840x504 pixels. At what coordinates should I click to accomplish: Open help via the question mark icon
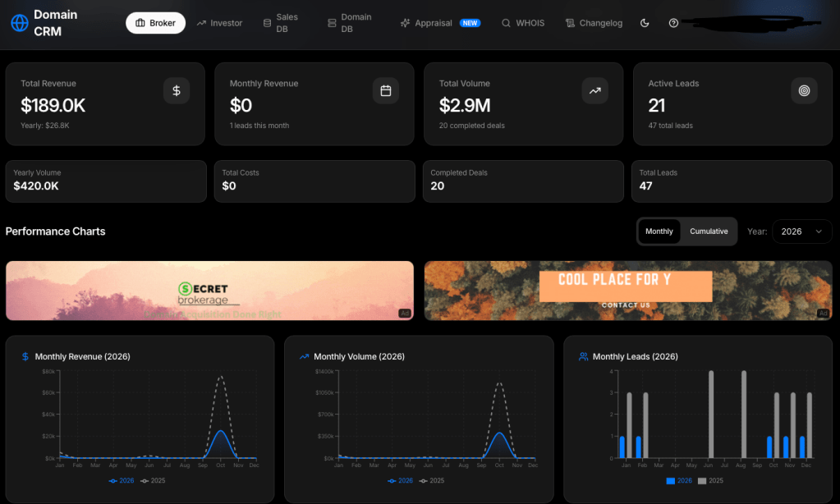tap(673, 23)
